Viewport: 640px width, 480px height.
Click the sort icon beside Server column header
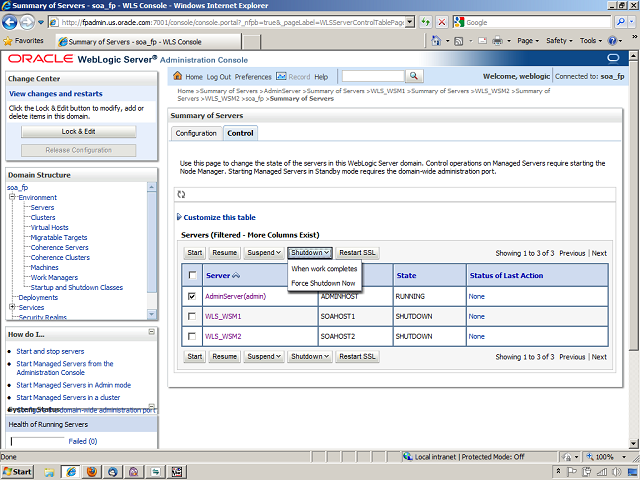tap(237, 275)
